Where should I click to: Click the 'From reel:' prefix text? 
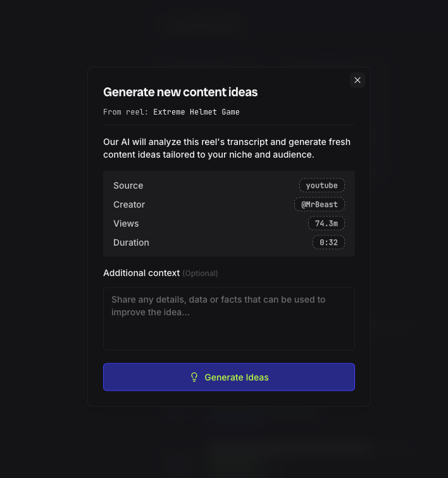click(126, 112)
